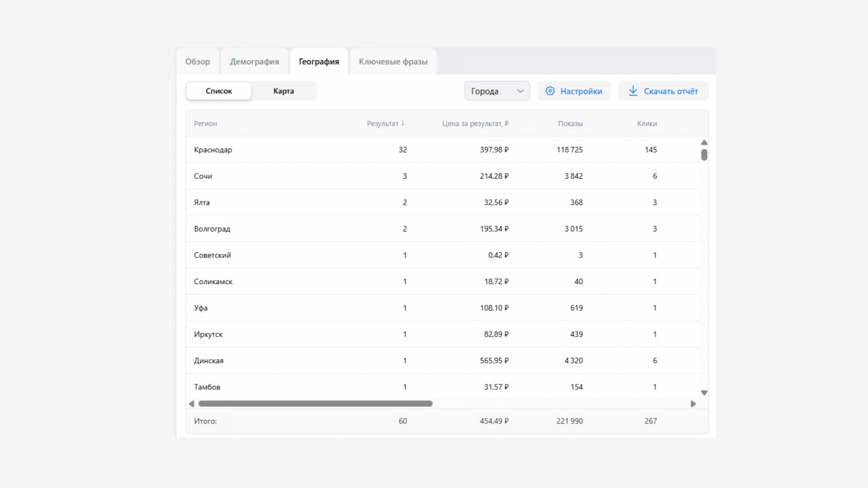Viewport: 868px width, 488px height.
Task: Switch view to Список
Action: [x=219, y=91]
